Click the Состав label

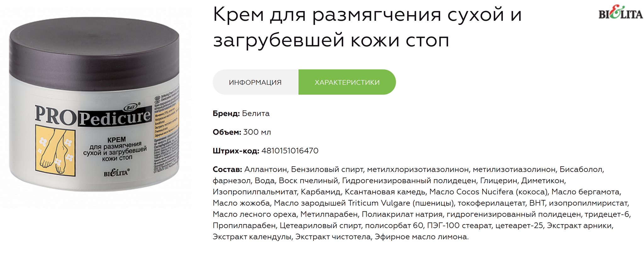click(227, 169)
